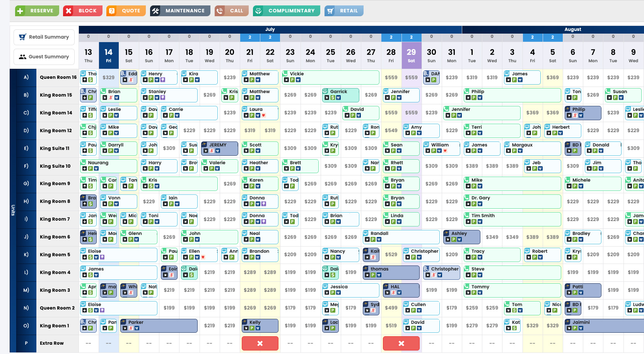The image size is (644, 354).
Task: Click the King Room 1 row label
Action: coord(54,326)
